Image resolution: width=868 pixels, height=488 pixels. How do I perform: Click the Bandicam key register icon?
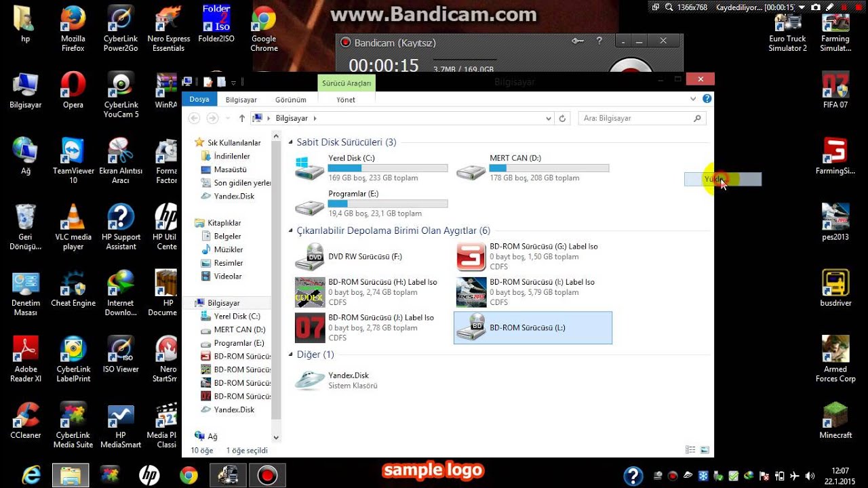578,41
